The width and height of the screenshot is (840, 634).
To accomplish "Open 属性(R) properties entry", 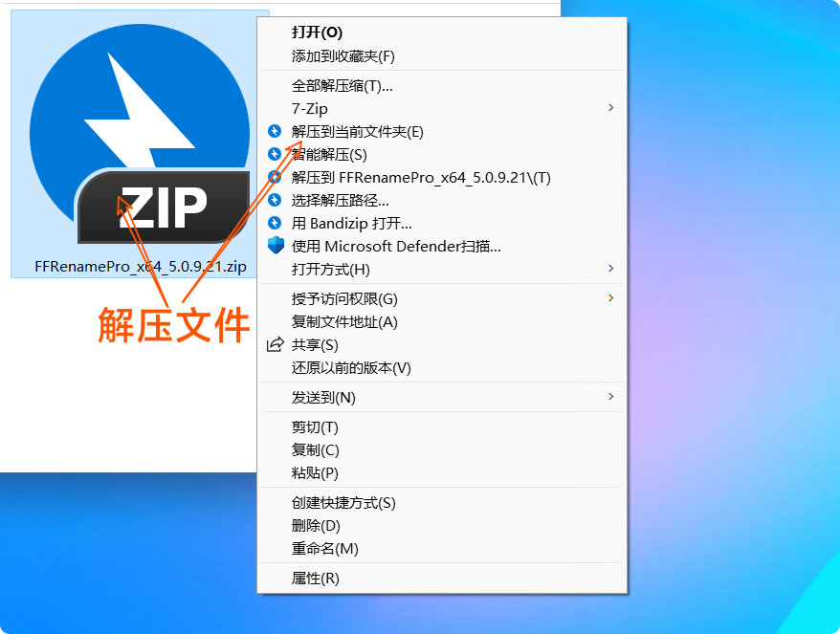I will pyautogui.click(x=316, y=579).
